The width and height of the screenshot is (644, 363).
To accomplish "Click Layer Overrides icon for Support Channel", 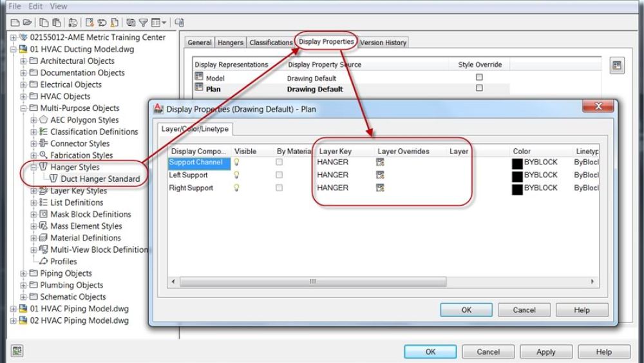I will (381, 162).
